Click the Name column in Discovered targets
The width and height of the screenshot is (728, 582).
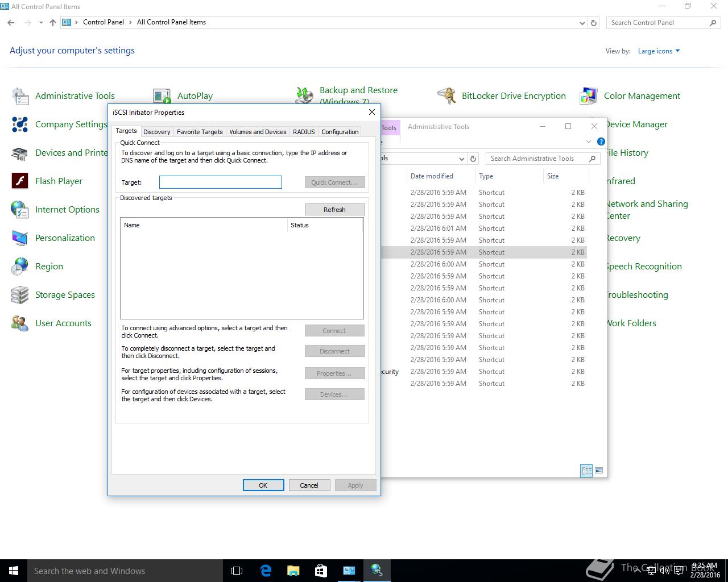(204, 225)
